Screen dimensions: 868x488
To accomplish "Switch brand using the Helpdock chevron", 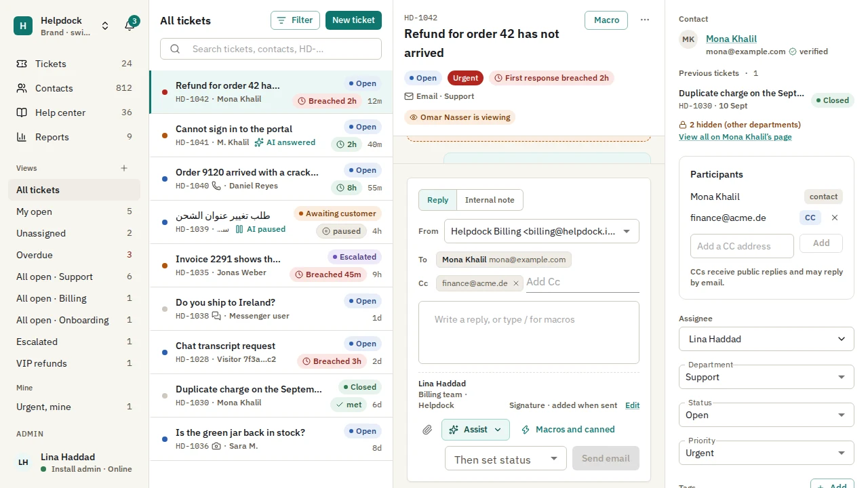I will 105,26.
